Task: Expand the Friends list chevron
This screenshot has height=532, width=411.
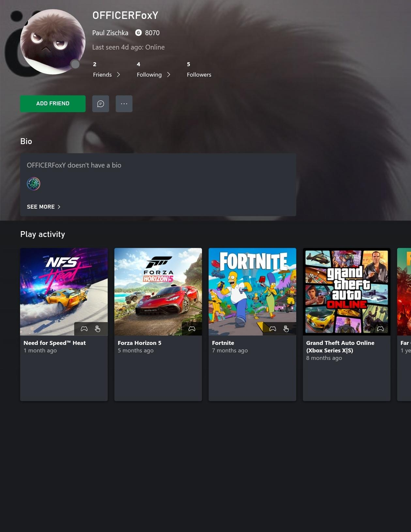Action: coord(118,75)
